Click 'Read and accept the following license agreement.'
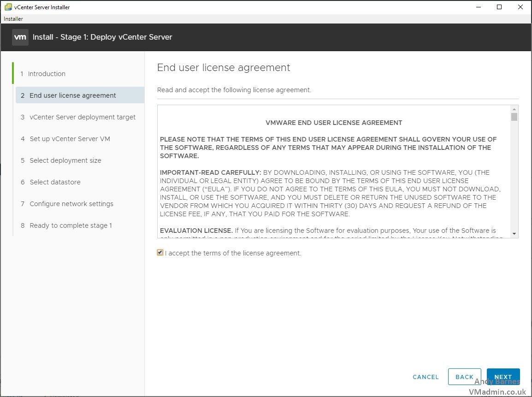532x397 pixels. pyautogui.click(x=234, y=90)
